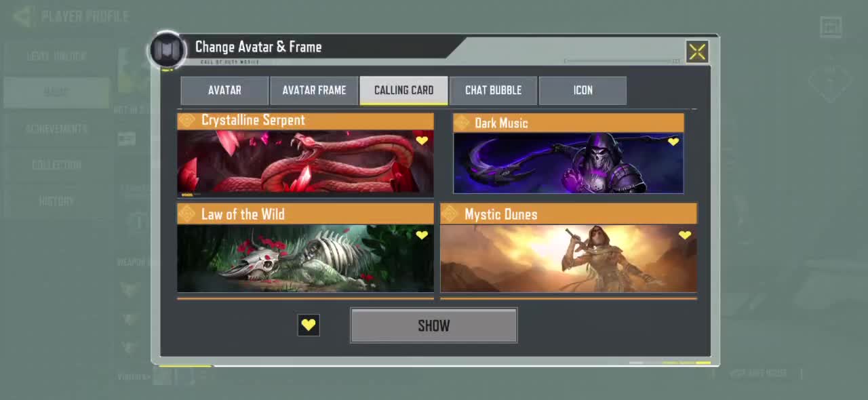Click the SHOW button
This screenshot has height=400, width=868.
434,325
